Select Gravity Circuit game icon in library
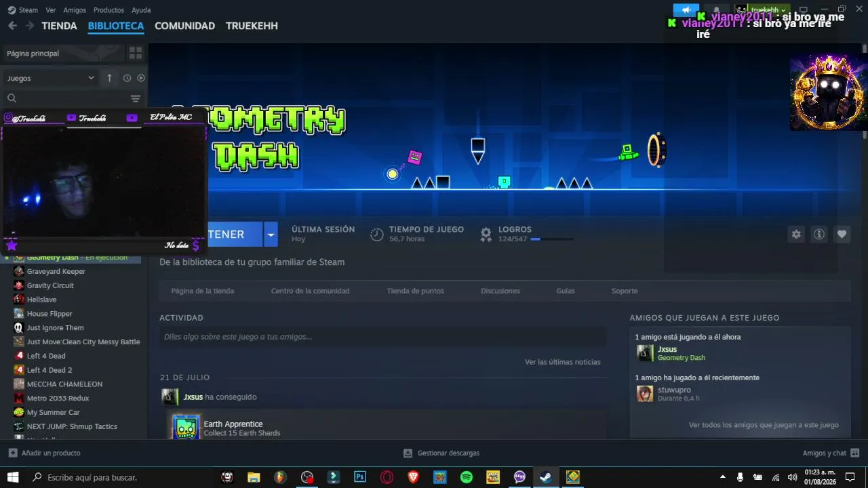 click(x=19, y=285)
